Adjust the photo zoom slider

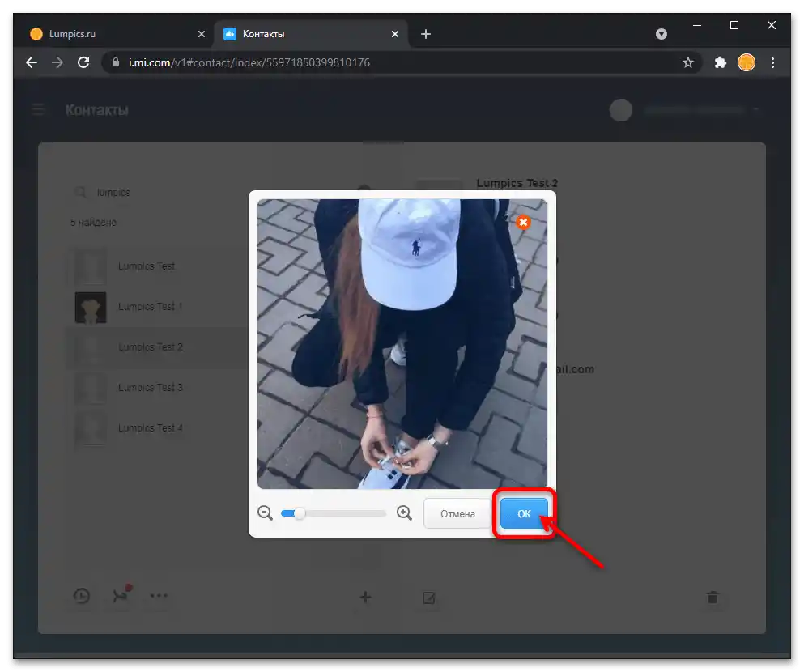300,513
